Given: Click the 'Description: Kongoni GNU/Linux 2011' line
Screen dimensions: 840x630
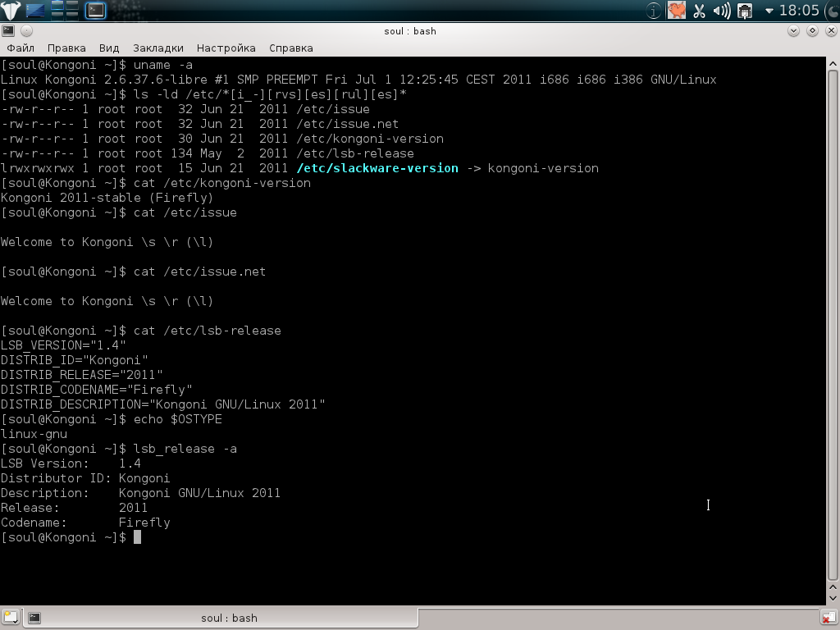Looking at the screenshot, I should click(x=140, y=493).
